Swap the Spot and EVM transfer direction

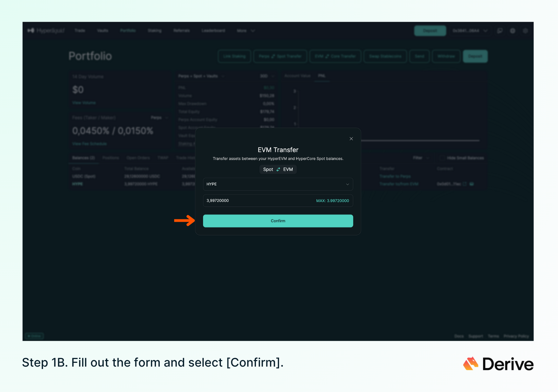coord(278,170)
